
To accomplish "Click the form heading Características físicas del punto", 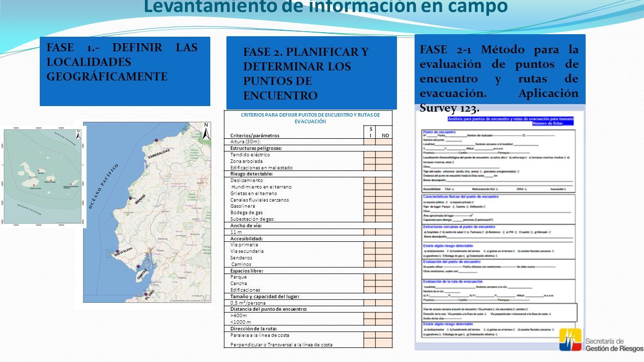I will [461, 197].
